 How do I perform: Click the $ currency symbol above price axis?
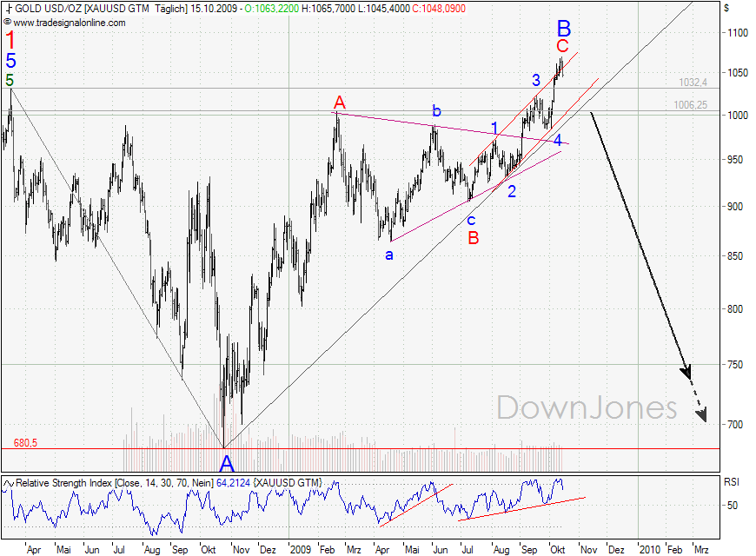(726, 8)
